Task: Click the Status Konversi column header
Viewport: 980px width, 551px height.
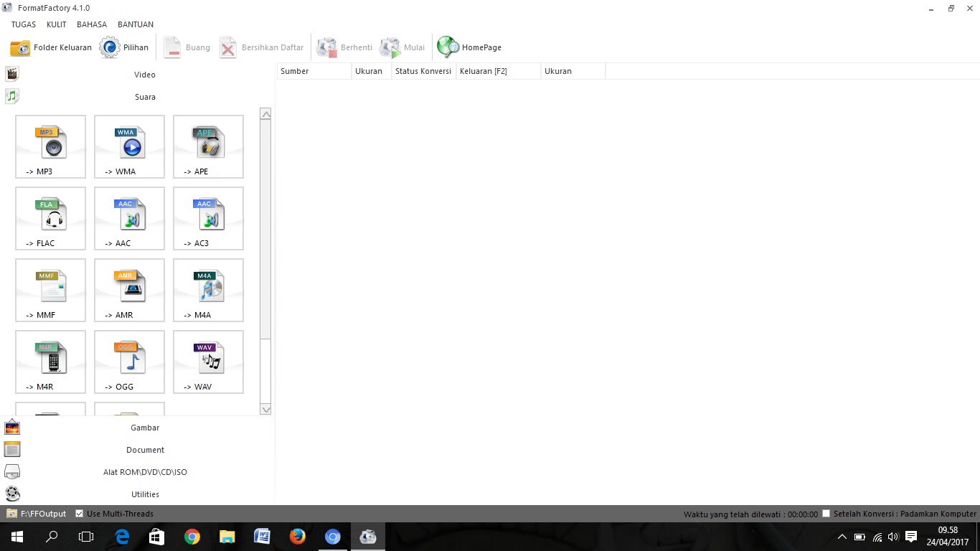Action: 423,71
